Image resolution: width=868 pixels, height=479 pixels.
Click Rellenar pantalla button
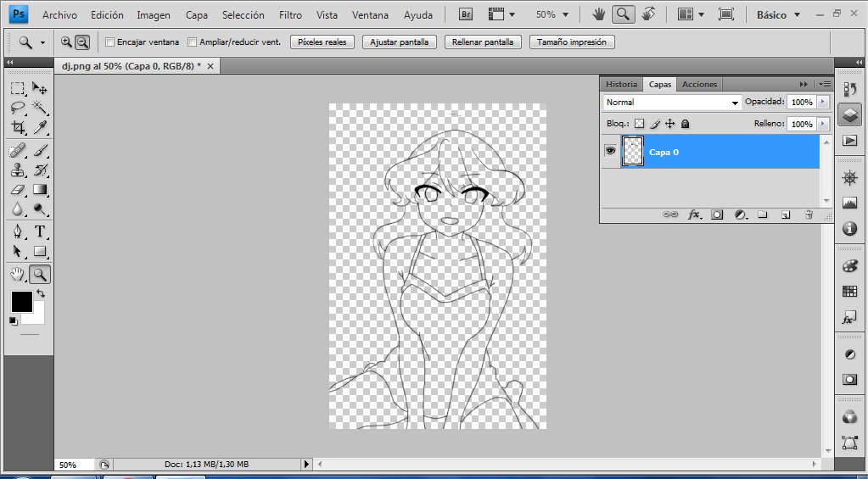483,42
